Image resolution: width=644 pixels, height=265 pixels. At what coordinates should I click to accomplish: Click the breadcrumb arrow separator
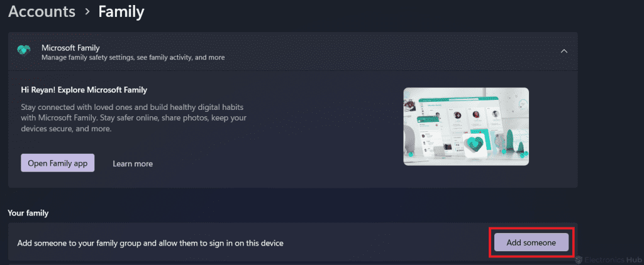[87, 12]
